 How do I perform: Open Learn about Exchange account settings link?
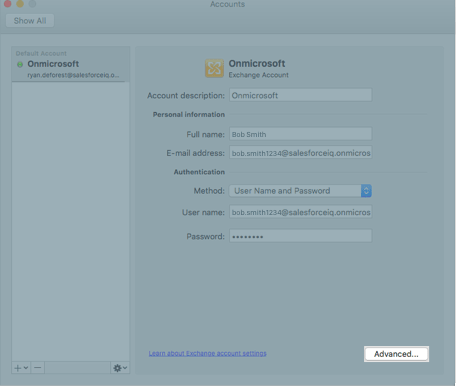(x=208, y=353)
